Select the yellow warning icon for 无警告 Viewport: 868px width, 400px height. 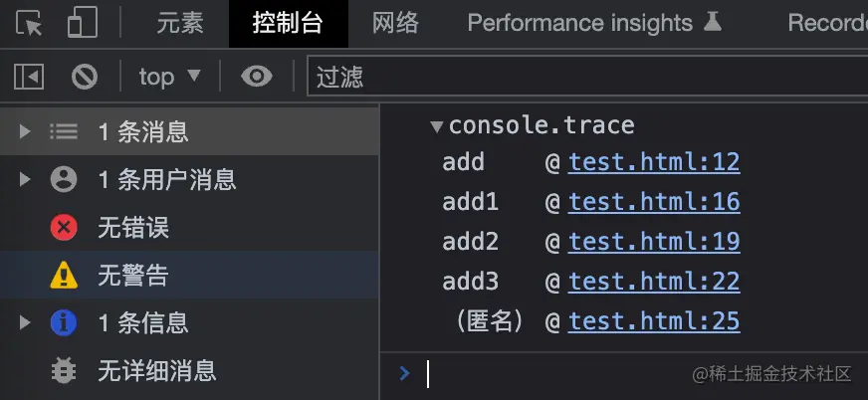[x=64, y=276]
